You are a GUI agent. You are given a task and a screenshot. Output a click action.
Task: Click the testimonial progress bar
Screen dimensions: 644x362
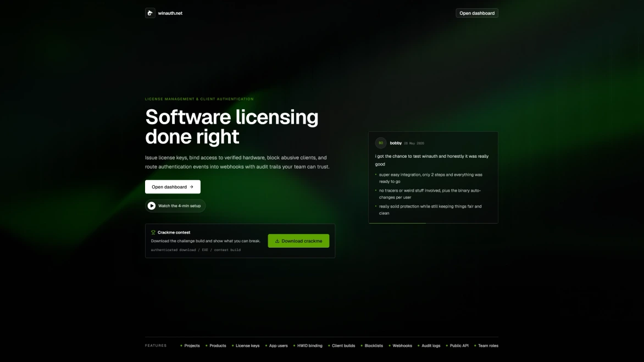pos(434,223)
